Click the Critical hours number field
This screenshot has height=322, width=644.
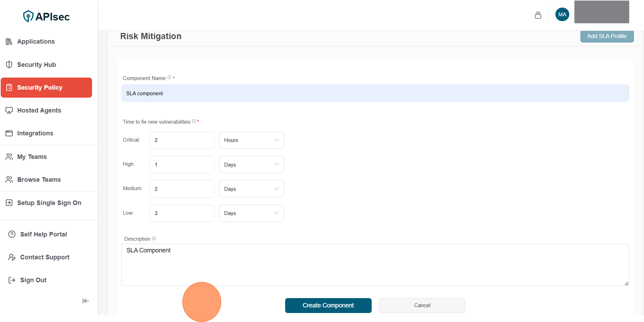(182, 140)
